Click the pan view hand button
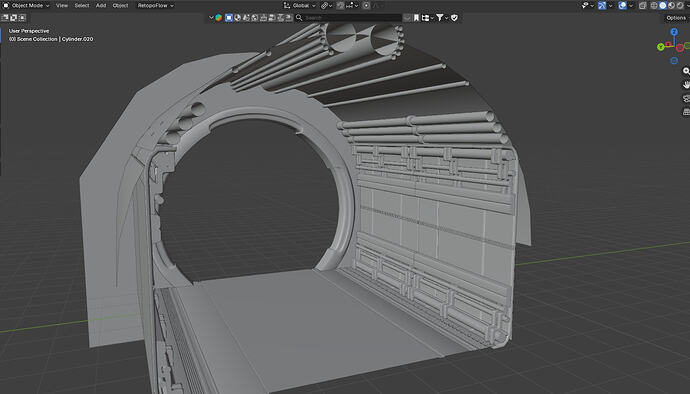This screenshot has width=690, height=394. [686, 85]
